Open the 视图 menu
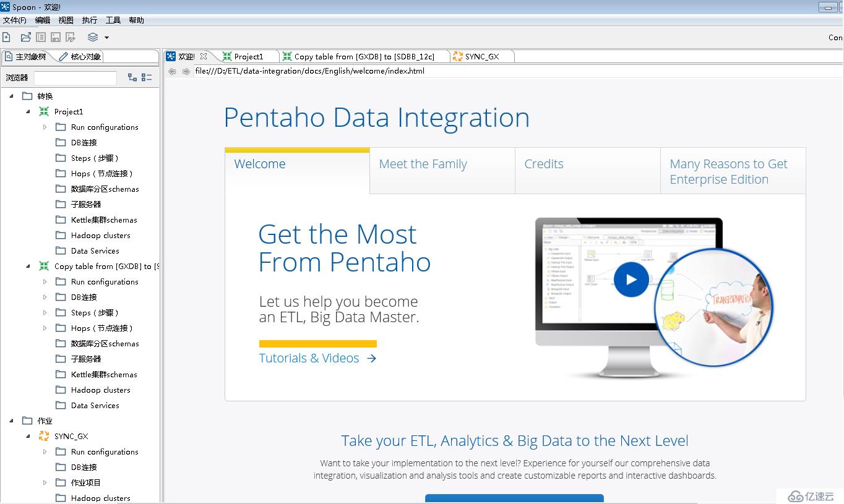Image resolution: width=844 pixels, height=504 pixels. (x=66, y=20)
